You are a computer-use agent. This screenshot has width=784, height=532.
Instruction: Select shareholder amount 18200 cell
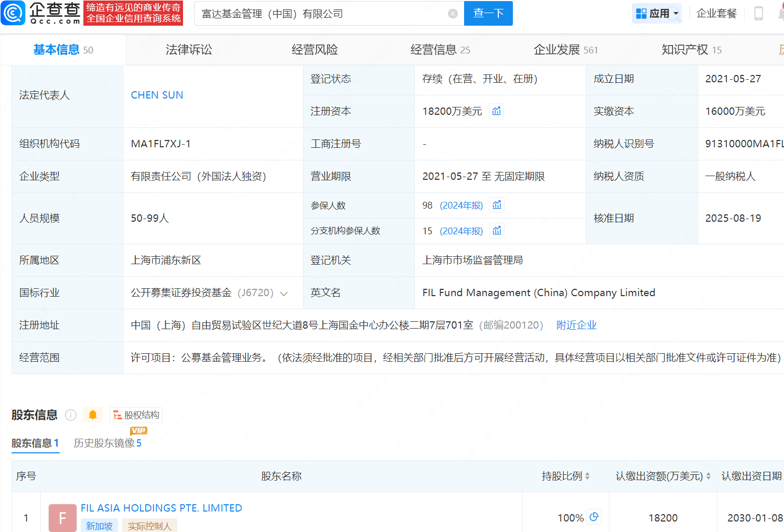(x=663, y=518)
